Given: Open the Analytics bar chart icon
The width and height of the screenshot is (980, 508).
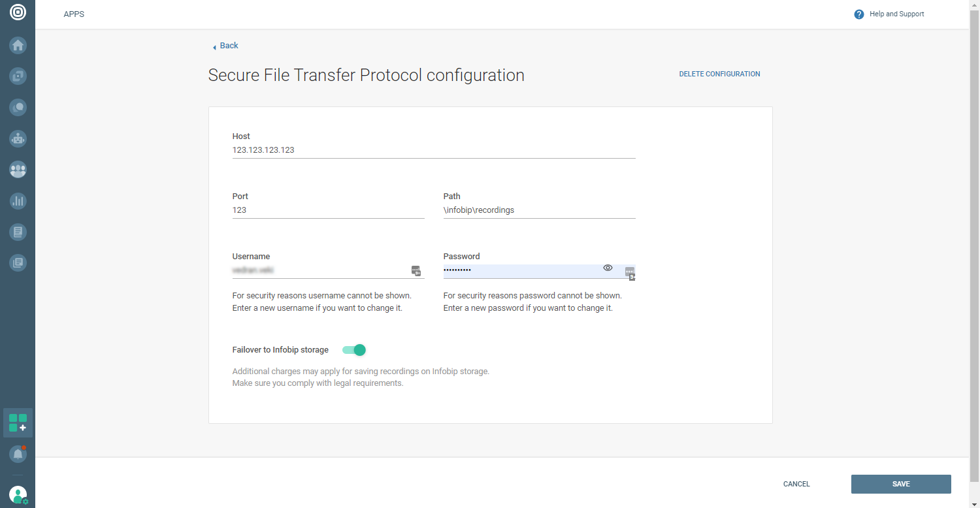Looking at the screenshot, I should click(18, 201).
